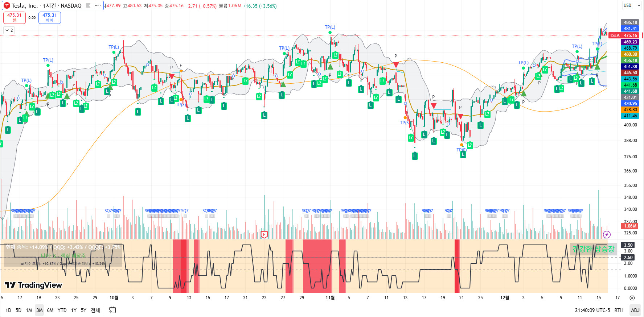Open the go-to-date calendar icon
The height and width of the screenshot is (317, 644).
click(x=112, y=310)
